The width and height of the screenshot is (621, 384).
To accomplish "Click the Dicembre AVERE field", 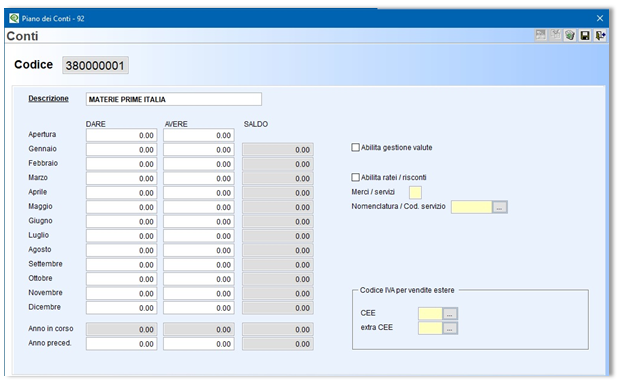I will [x=198, y=308].
